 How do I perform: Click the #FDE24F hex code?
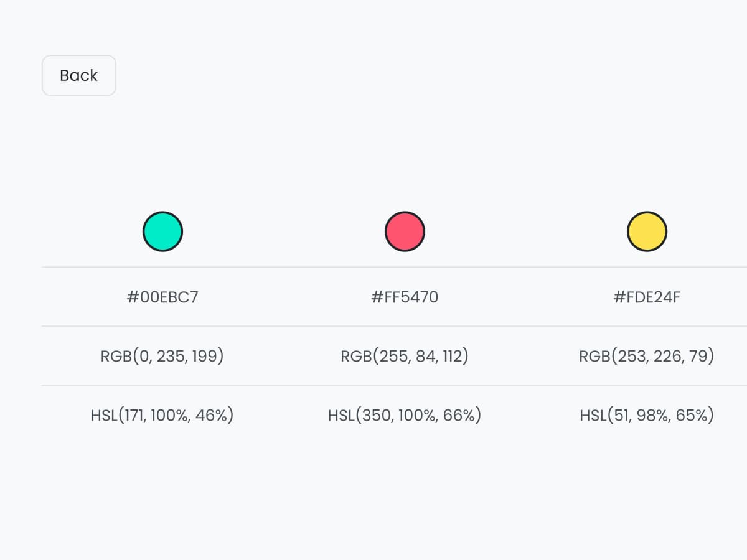pyautogui.click(x=647, y=297)
